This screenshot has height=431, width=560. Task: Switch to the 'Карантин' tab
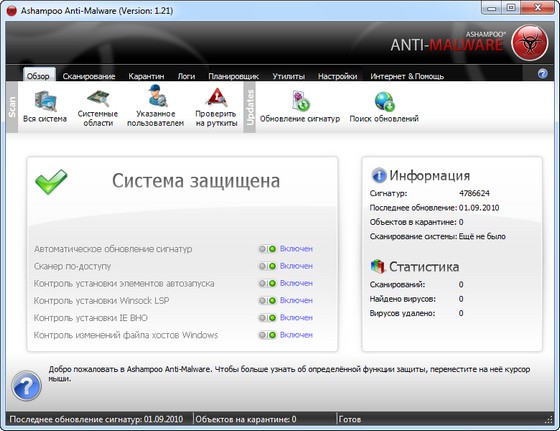click(146, 76)
